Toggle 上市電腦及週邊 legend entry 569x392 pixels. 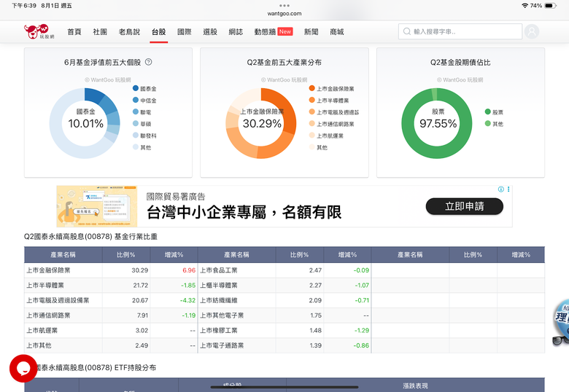(334, 112)
